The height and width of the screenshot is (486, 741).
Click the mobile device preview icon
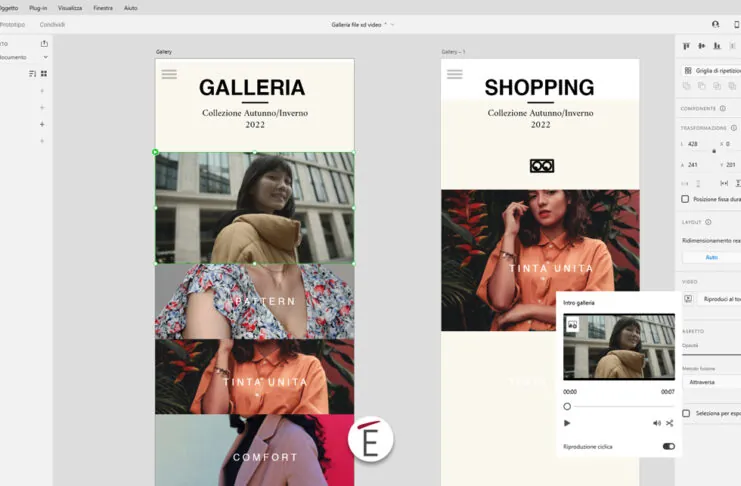(736, 25)
